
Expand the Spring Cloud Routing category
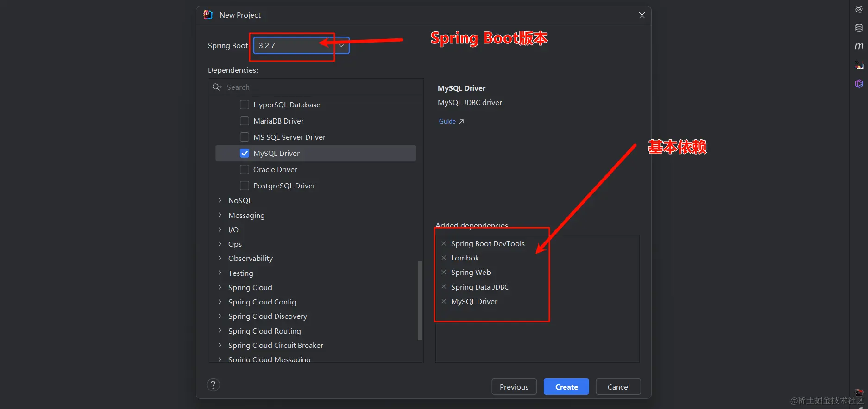pos(220,331)
